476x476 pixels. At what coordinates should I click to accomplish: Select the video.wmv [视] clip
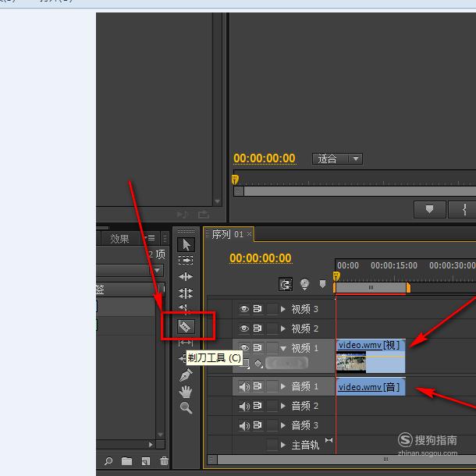coord(371,356)
